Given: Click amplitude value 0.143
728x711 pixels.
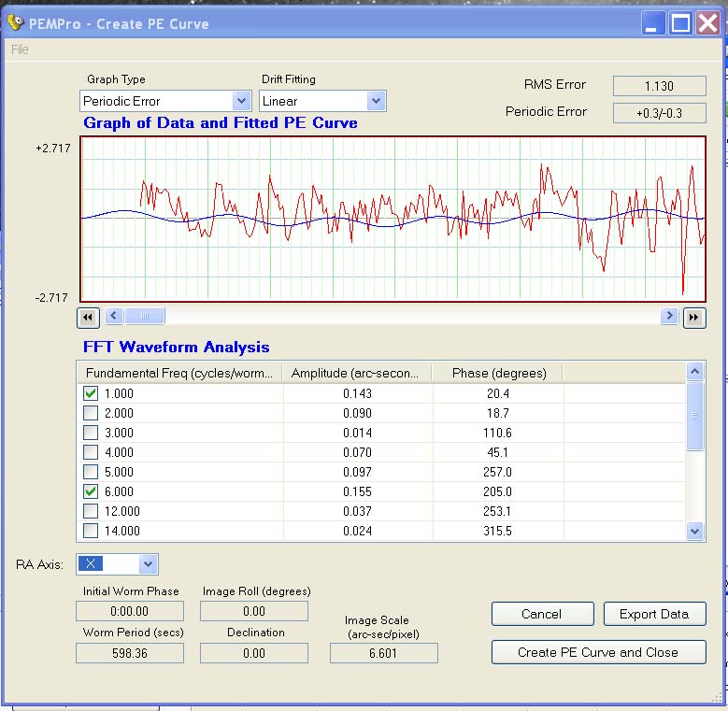Looking at the screenshot, I should pos(358,393).
